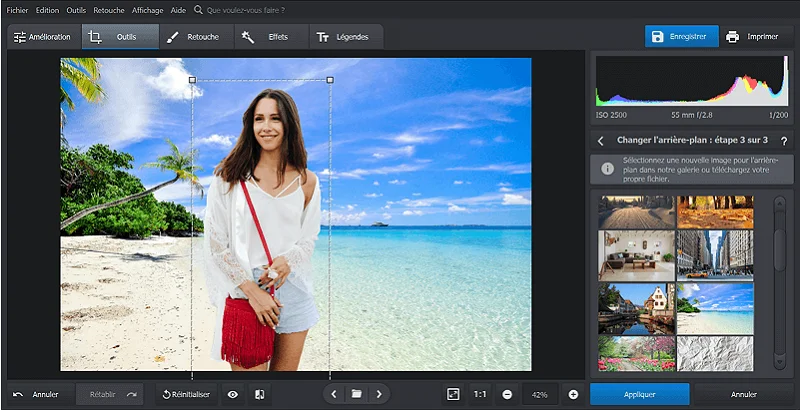800x410 pixels.
Task: Toggle the eye preview icon
Action: tap(232, 395)
